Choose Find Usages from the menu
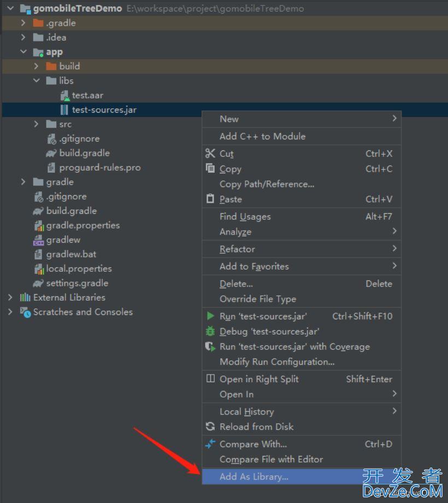Image resolution: width=448 pixels, height=503 pixels. (x=302, y=217)
